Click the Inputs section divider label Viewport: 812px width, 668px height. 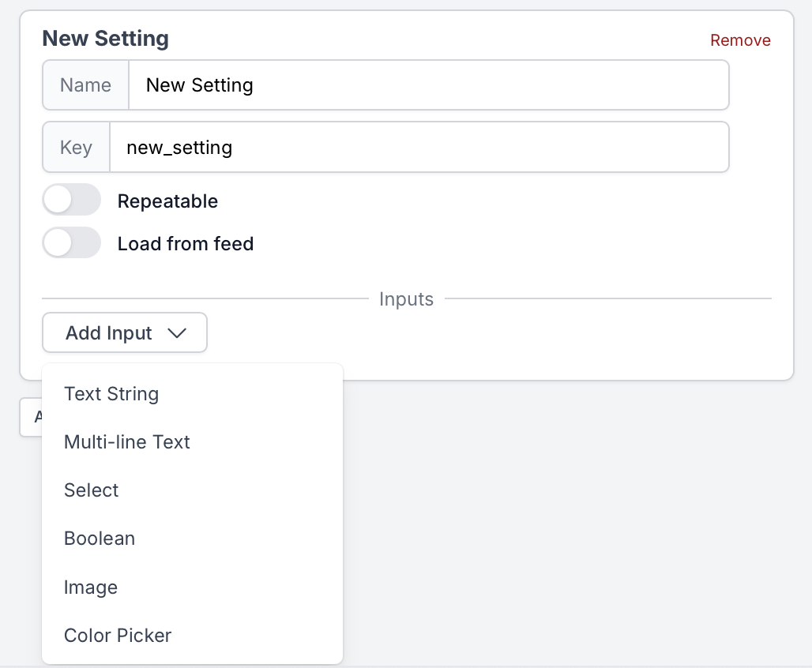[x=406, y=299]
